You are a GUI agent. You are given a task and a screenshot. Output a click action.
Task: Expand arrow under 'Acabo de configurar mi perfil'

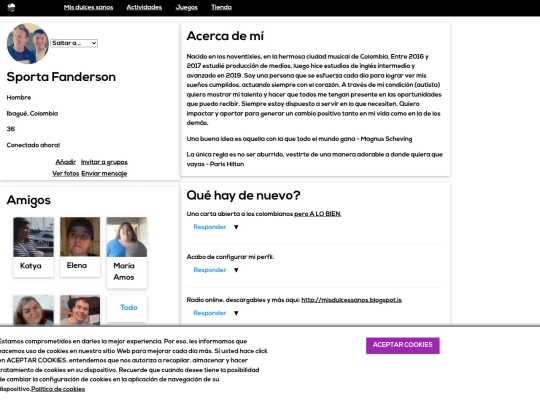pyautogui.click(x=236, y=270)
